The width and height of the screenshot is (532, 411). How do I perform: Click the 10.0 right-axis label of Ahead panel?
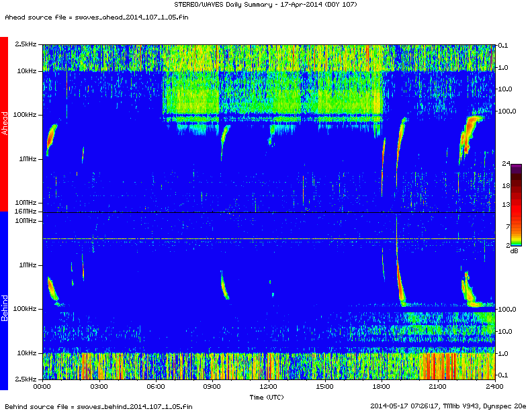click(x=505, y=89)
